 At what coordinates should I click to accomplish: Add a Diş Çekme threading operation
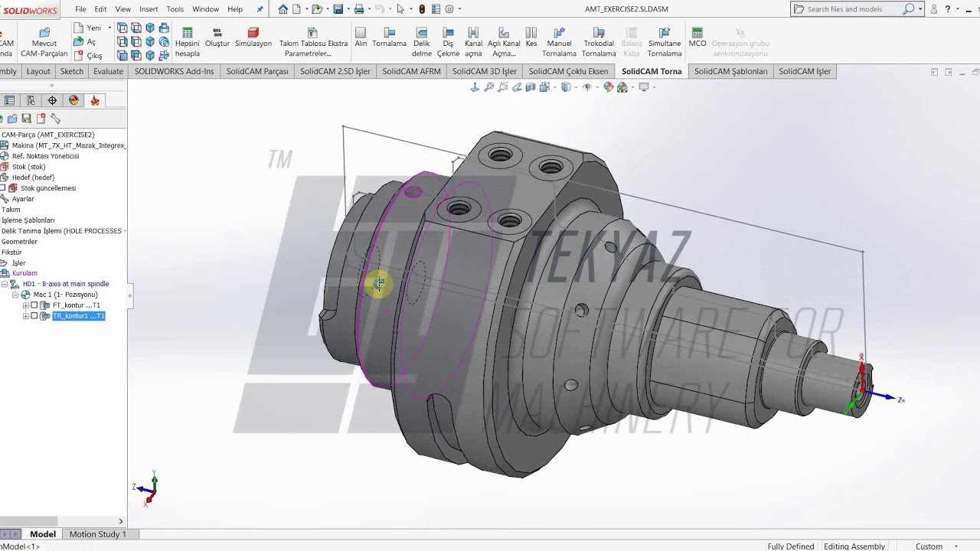coord(448,43)
